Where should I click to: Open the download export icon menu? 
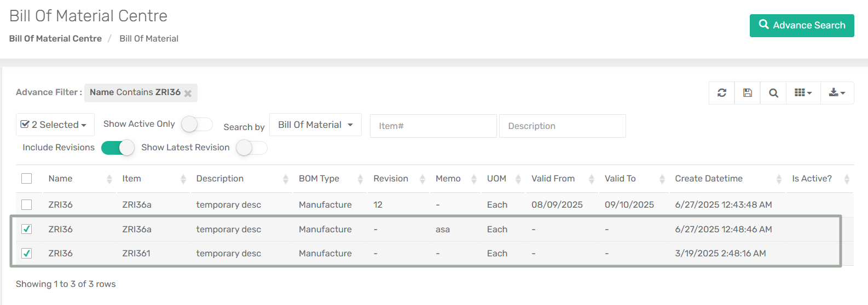pyautogui.click(x=837, y=93)
